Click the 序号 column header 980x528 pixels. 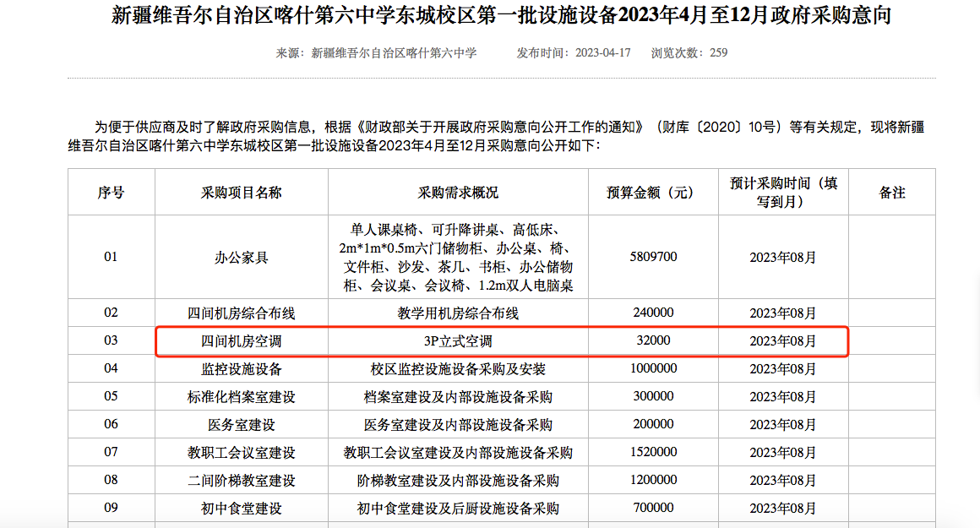111,193
